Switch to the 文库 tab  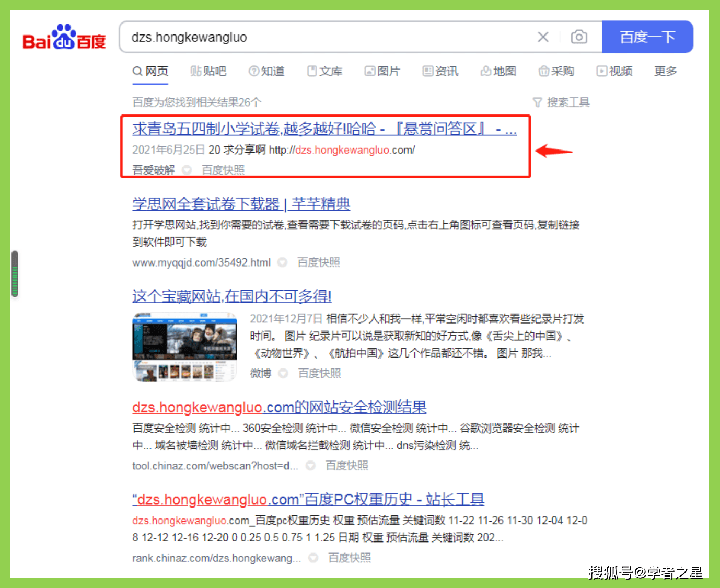point(324,71)
